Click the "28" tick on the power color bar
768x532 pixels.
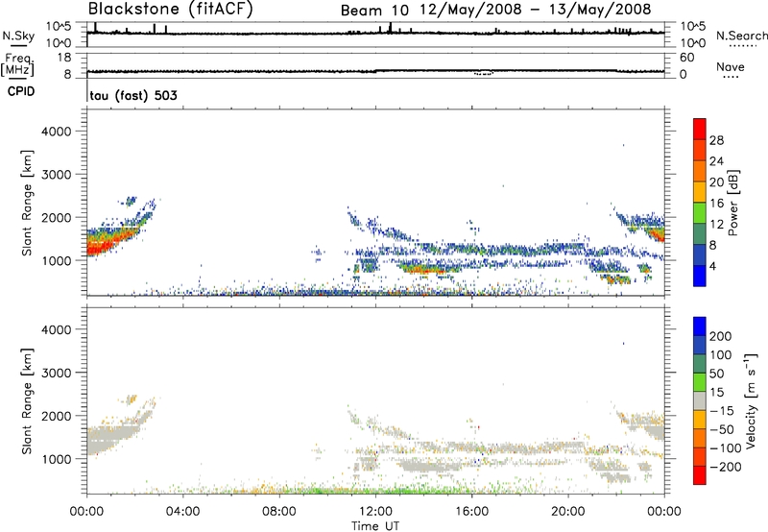[716, 140]
